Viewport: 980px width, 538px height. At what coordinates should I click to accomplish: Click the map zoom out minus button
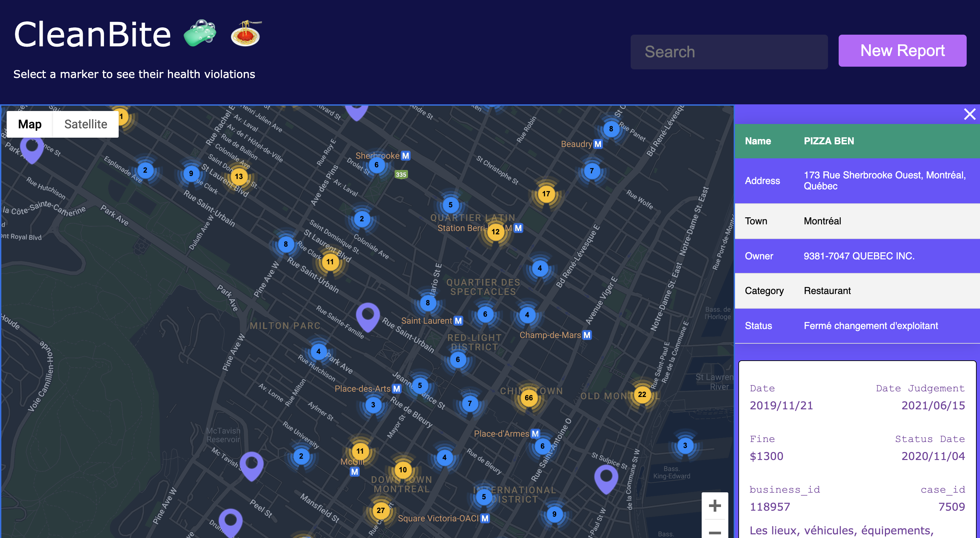click(714, 532)
